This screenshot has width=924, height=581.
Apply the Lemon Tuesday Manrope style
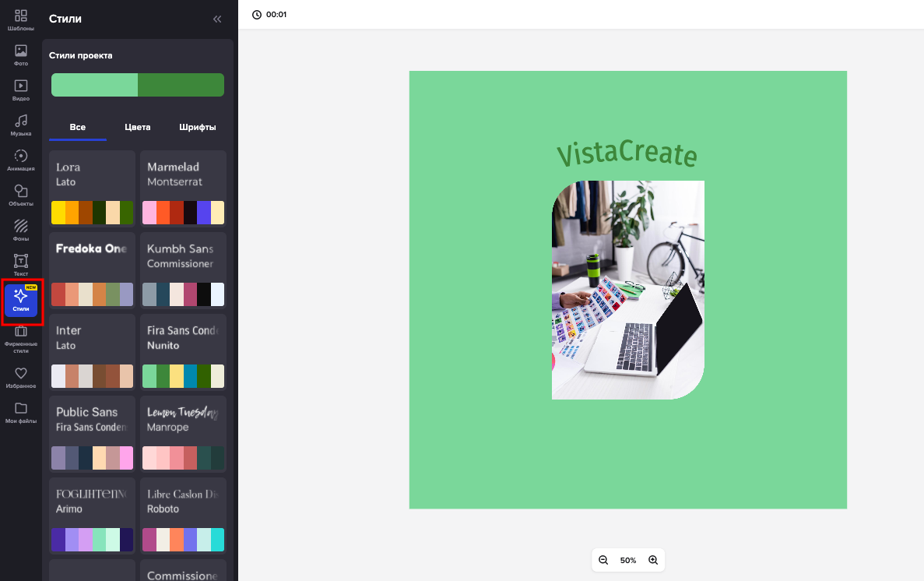[x=183, y=434]
